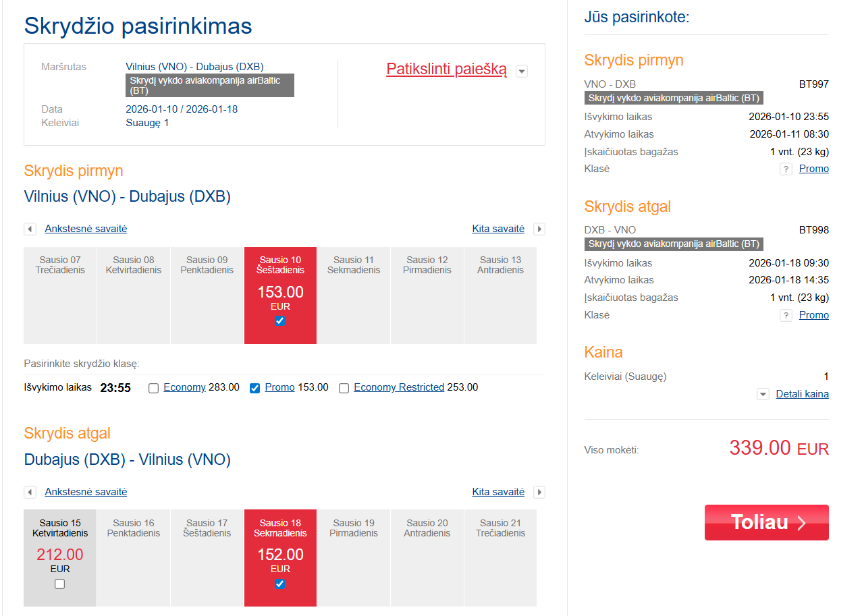
Task: Click previous week arrow icon for return flight
Action: 30,493
